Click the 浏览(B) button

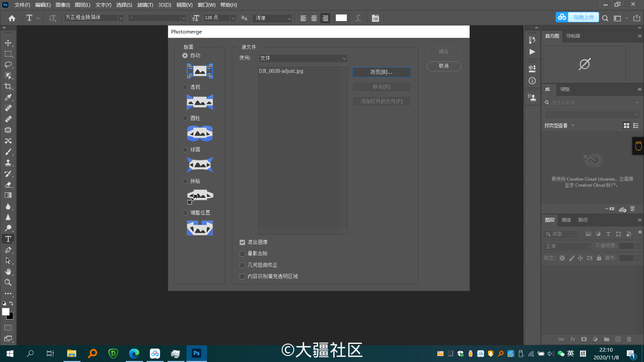point(381,72)
